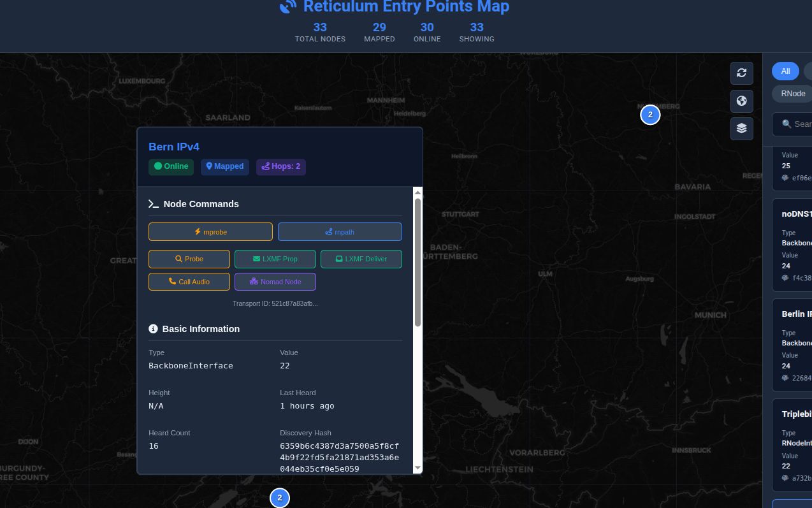Click the Showing count 33

click(477, 27)
